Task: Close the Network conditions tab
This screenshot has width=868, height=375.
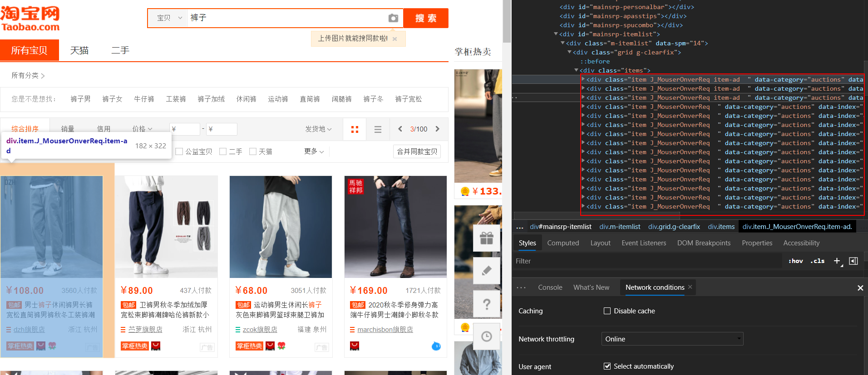Action: (690, 287)
